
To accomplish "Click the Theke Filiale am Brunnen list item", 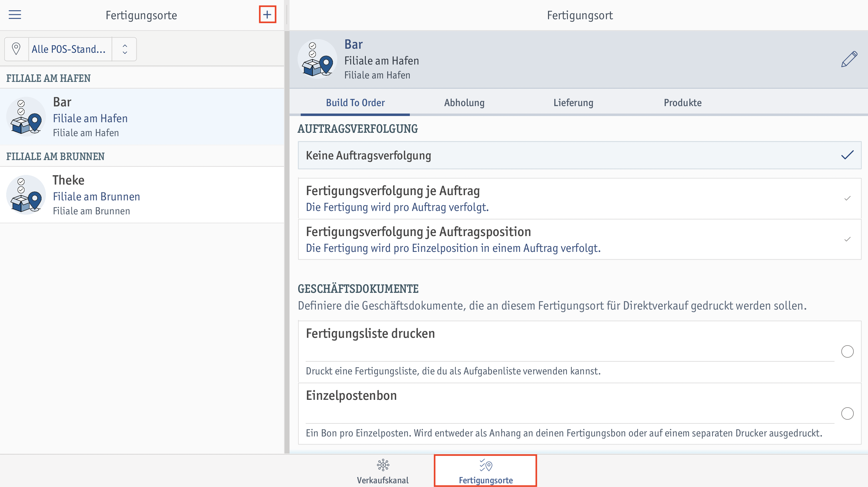I will click(x=143, y=194).
